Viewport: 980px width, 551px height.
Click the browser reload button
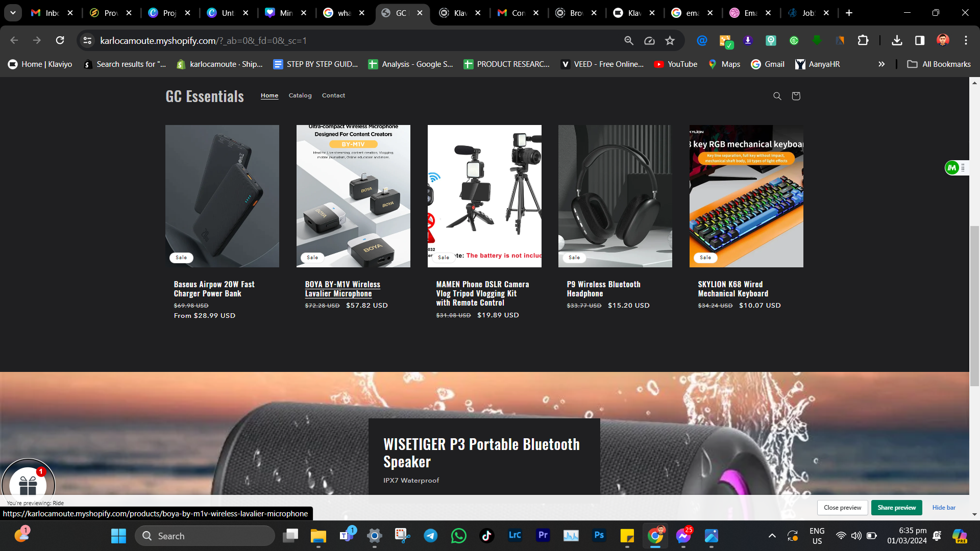pos(60,40)
